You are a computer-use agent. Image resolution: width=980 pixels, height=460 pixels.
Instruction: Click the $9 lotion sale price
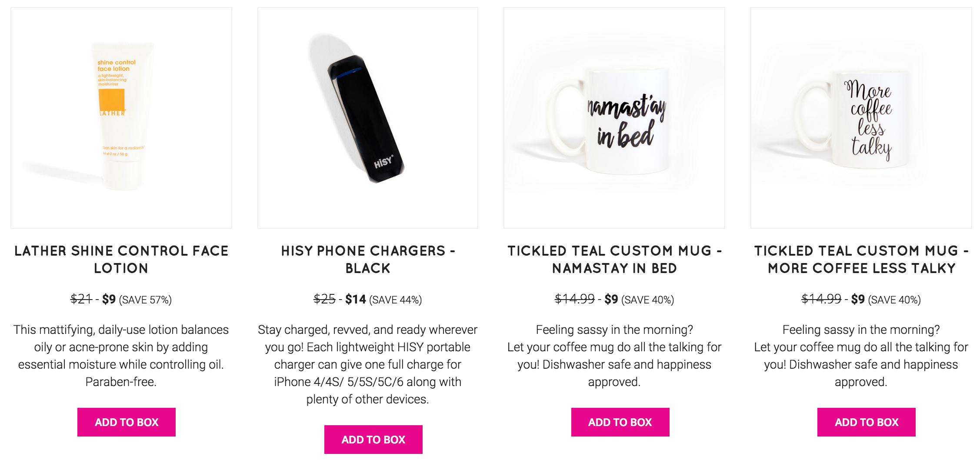[x=109, y=300]
